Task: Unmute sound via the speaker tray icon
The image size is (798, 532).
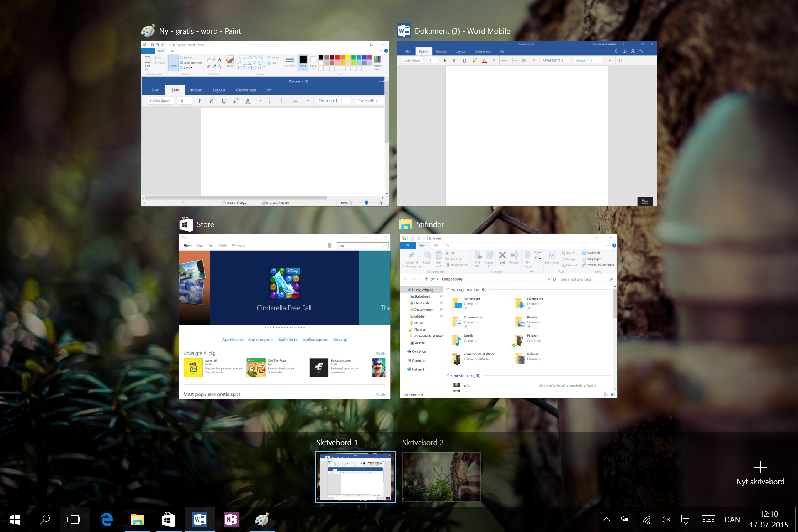Action: pyautogui.click(x=666, y=520)
